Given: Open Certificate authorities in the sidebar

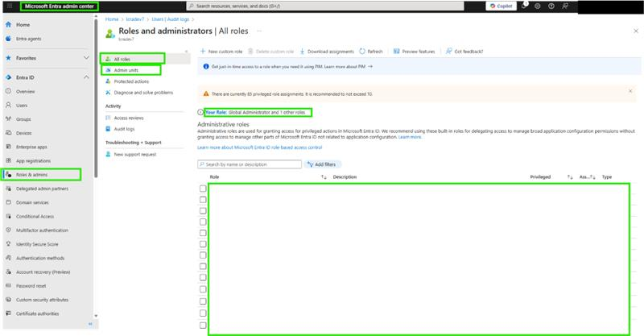Looking at the screenshot, I should coord(37,313).
